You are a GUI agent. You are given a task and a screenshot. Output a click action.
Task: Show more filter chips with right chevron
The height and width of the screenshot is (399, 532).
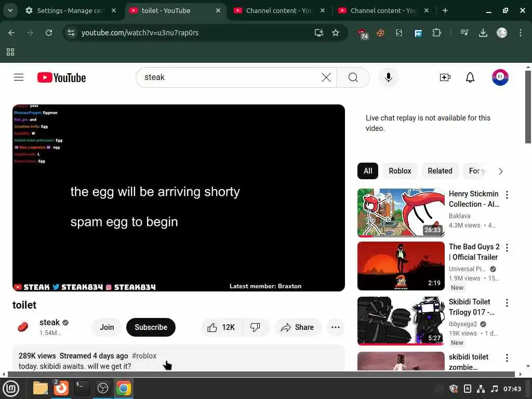501,171
